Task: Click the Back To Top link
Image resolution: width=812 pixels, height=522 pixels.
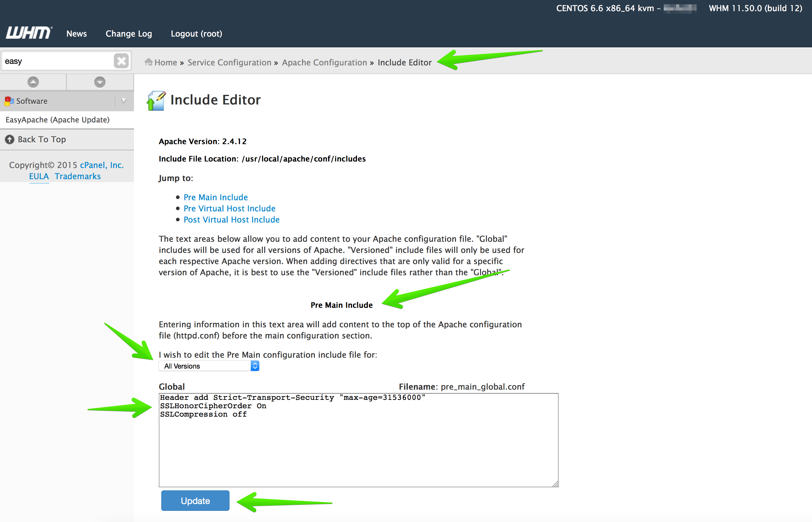Action: click(42, 139)
